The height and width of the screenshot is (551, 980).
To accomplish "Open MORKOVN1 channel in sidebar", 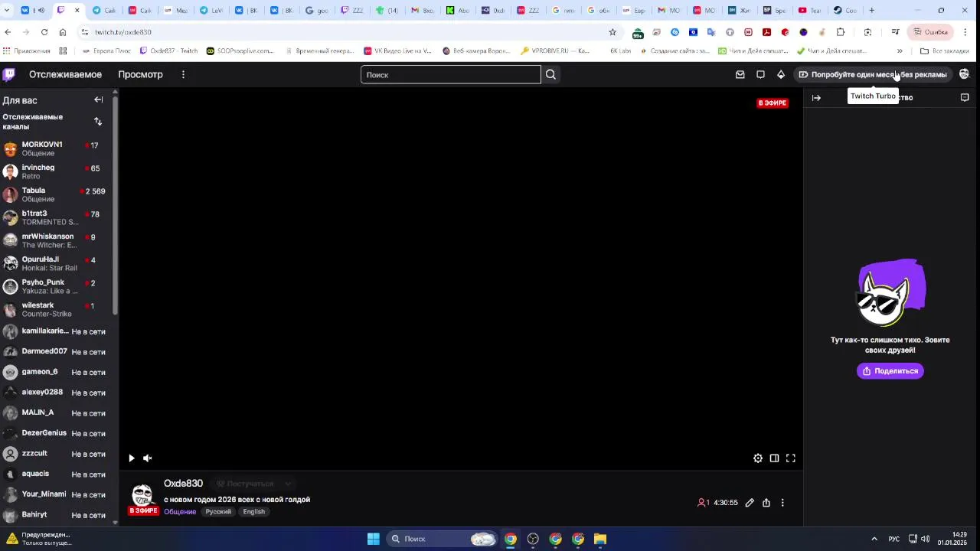I will click(x=55, y=148).
